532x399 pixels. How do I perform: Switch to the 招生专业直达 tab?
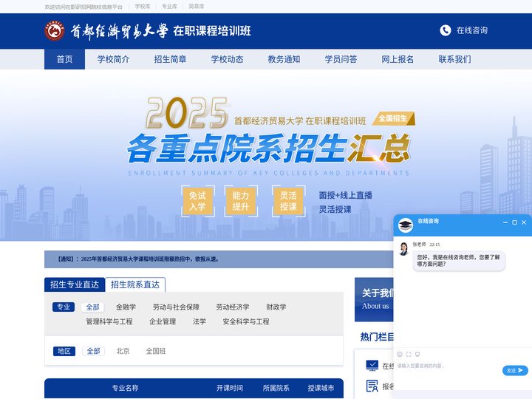coord(75,284)
